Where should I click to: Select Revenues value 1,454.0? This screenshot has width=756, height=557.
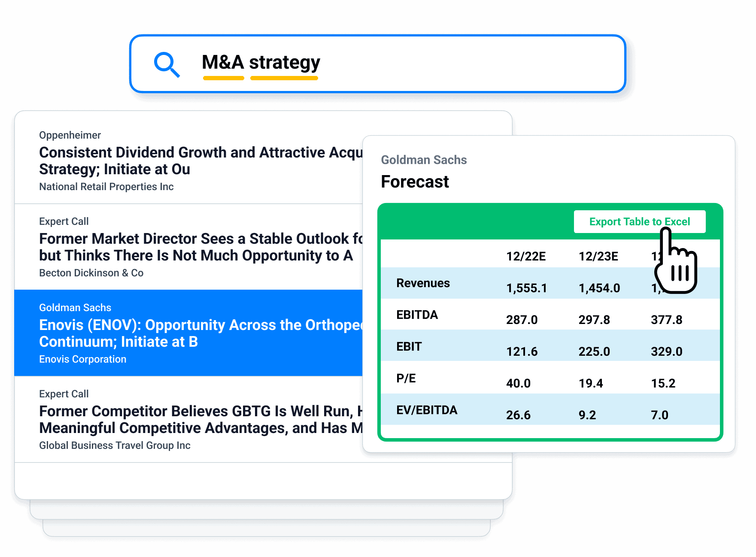(x=599, y=288)
